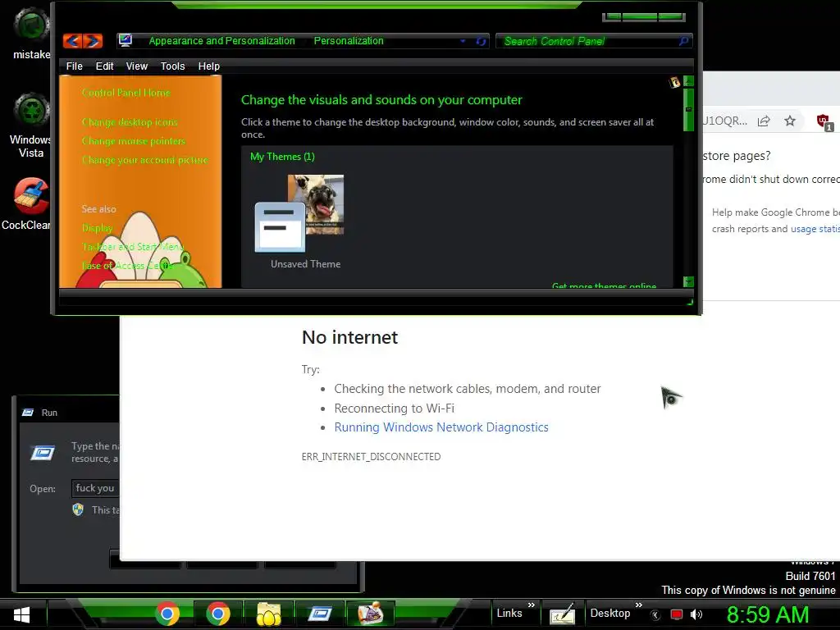Open the Windows Start button
840x630 pixels.
(22, 614)
